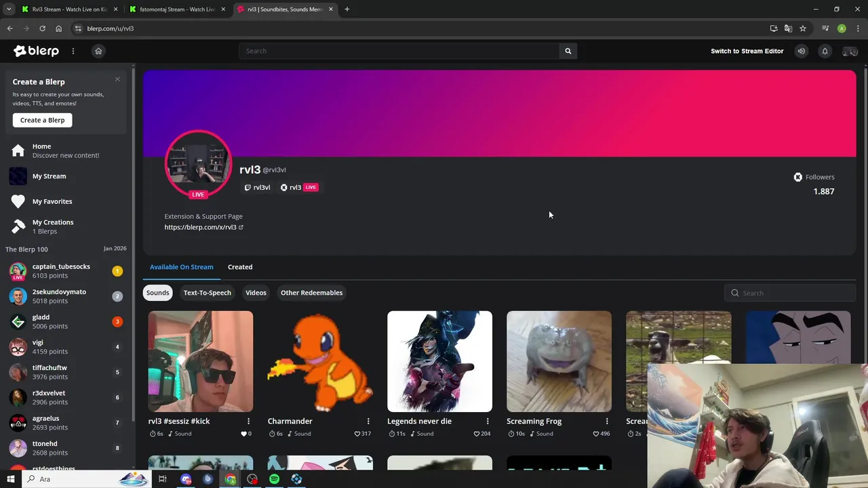
Task: Bookmark this page with the star icon
Action: (x=803, y=28)
